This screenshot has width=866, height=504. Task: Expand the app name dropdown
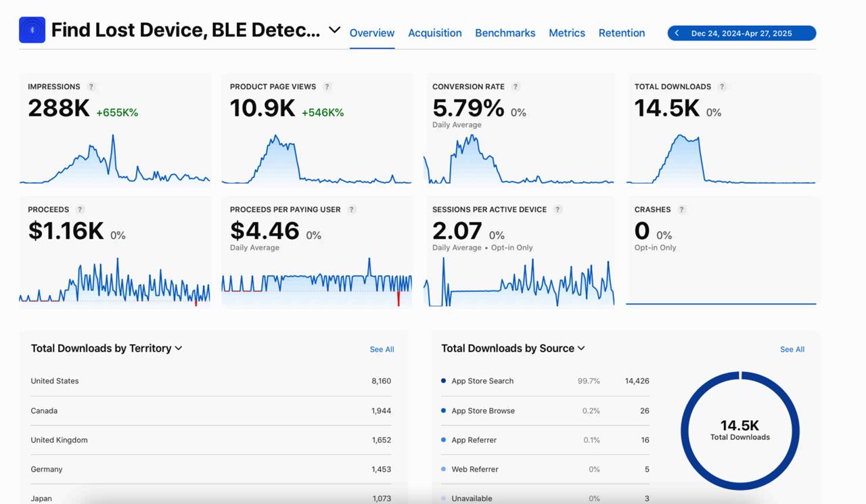point(333,30)
